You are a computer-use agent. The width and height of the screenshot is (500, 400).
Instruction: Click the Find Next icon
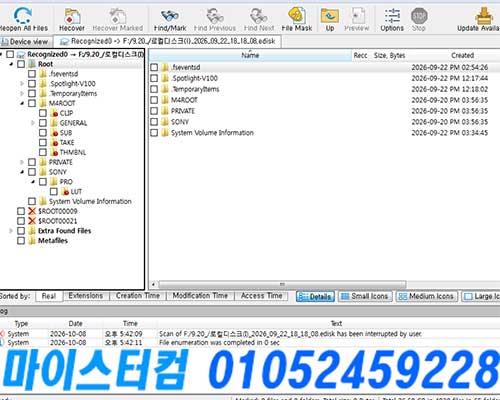point(259,15)
